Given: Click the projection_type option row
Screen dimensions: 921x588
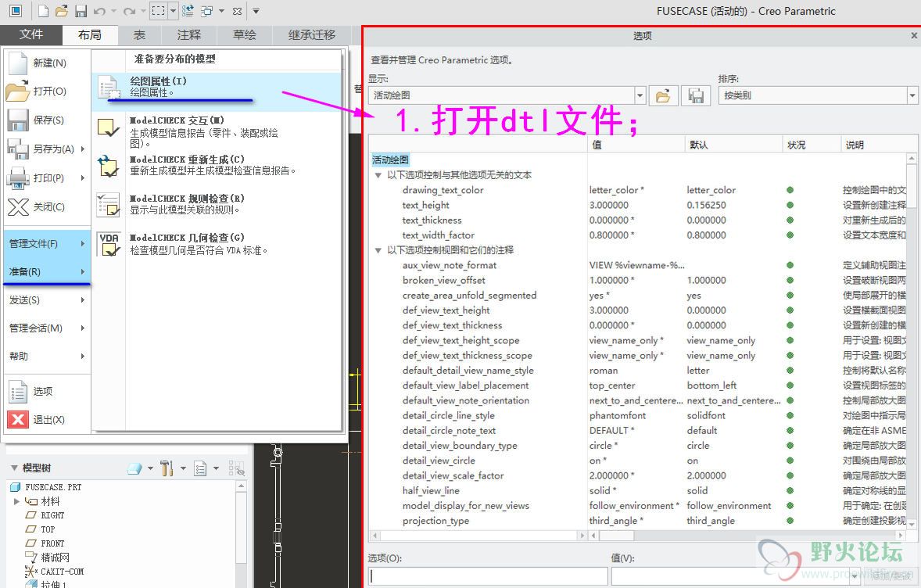Looking at the screenshot, I should pos(639,521).
